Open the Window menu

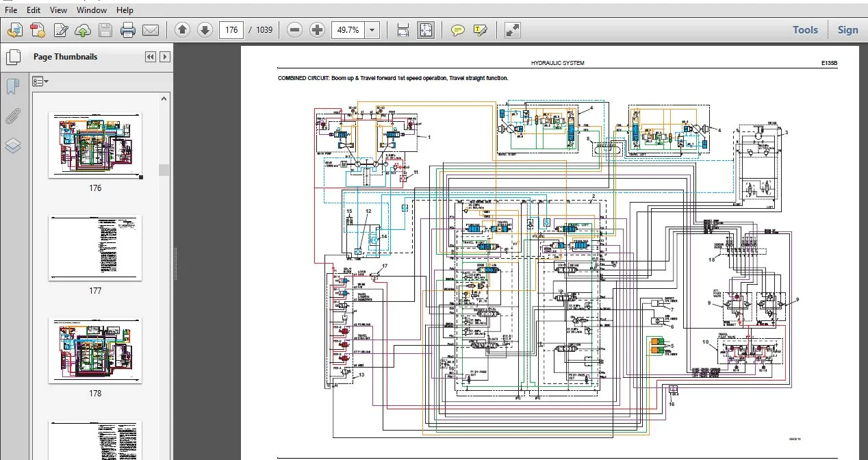[92, 10]
